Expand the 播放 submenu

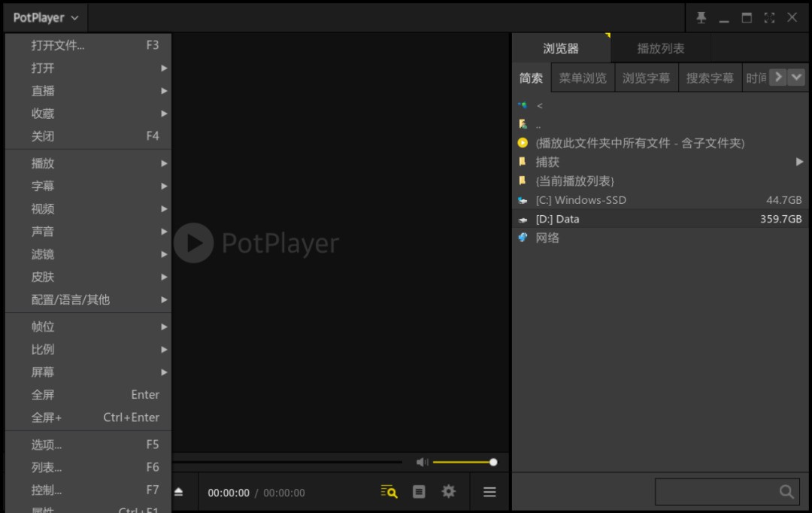click(x=89, y=163)
